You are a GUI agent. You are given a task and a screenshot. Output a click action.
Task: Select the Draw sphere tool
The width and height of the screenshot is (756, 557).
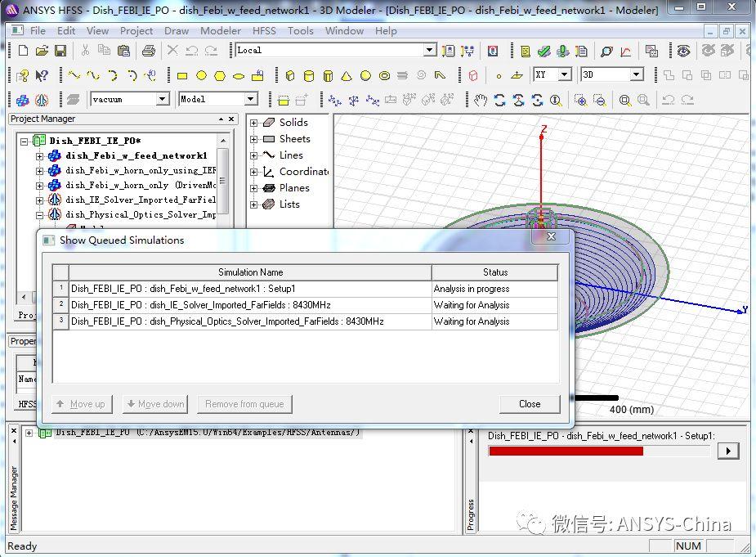click(x=365, y=76)
